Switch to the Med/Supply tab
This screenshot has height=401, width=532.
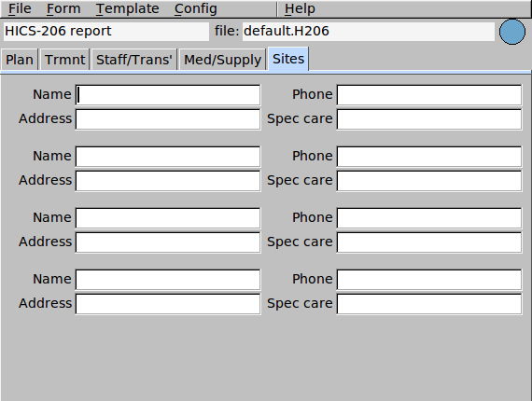[x=222, y=60]
